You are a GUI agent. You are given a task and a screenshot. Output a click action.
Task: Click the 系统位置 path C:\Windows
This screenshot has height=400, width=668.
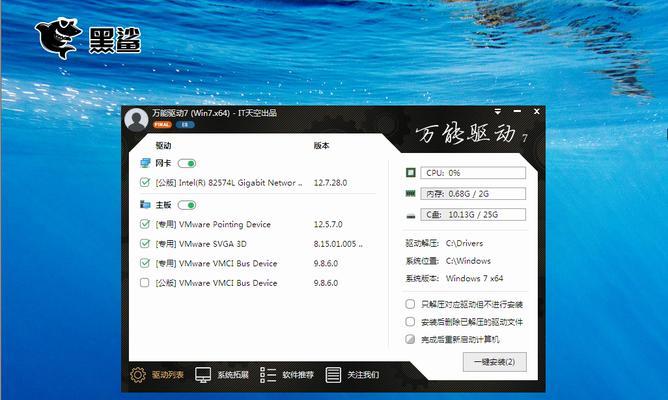click(468, 261)
